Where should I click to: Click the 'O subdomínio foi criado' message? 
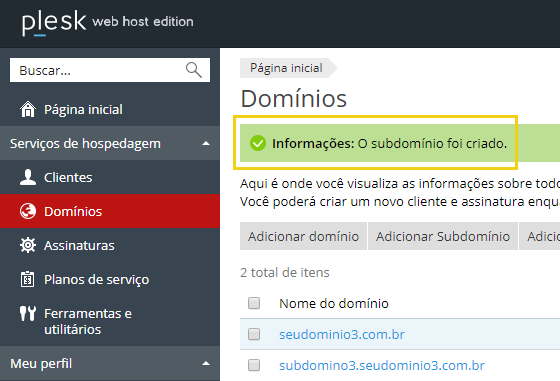[x=432, y=143]
